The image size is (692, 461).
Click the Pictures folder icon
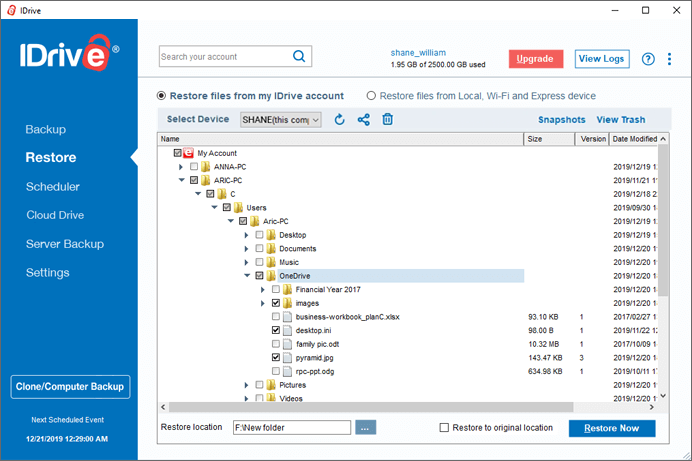pyautogui.click(x=271, y=385)
